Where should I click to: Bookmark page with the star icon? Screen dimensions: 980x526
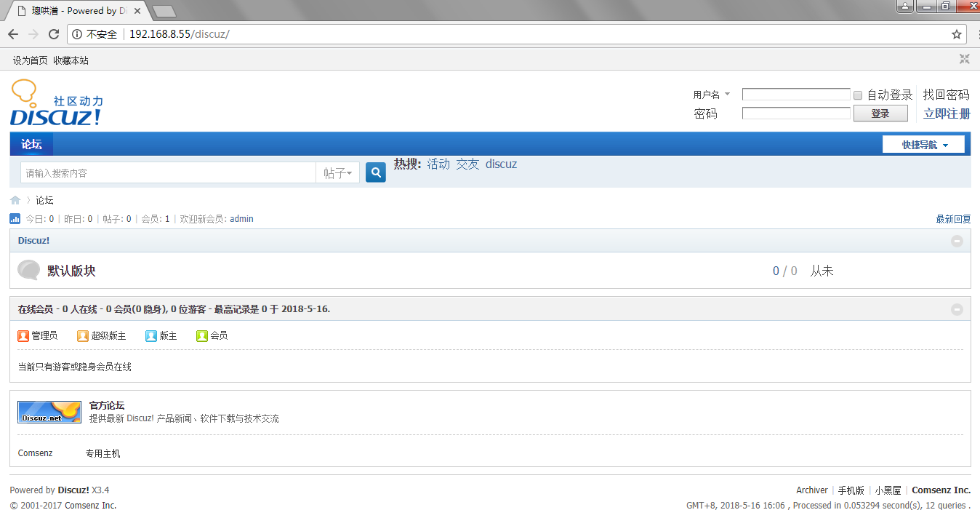(957, 34)
